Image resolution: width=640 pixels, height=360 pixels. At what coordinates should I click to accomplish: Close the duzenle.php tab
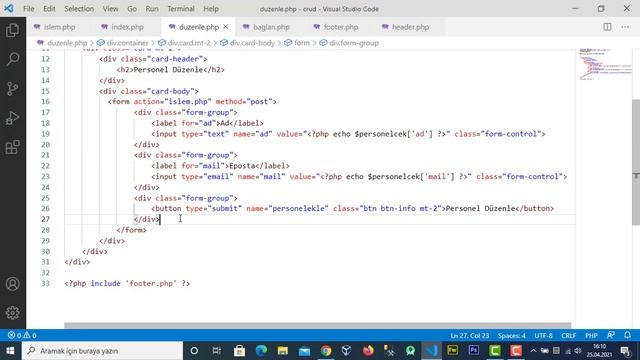[226, 27]
